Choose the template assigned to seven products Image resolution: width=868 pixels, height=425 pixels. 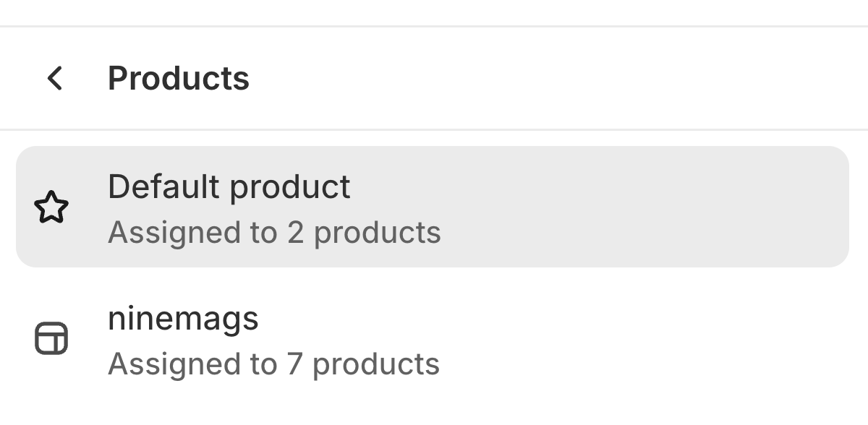pyautogui.click(x=432, y=340)
